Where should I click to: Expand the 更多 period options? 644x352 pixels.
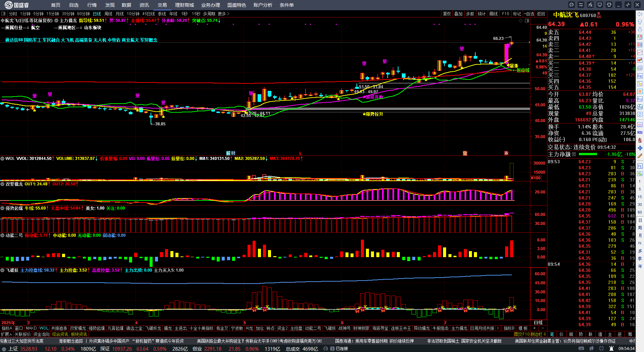coord(223,14)
